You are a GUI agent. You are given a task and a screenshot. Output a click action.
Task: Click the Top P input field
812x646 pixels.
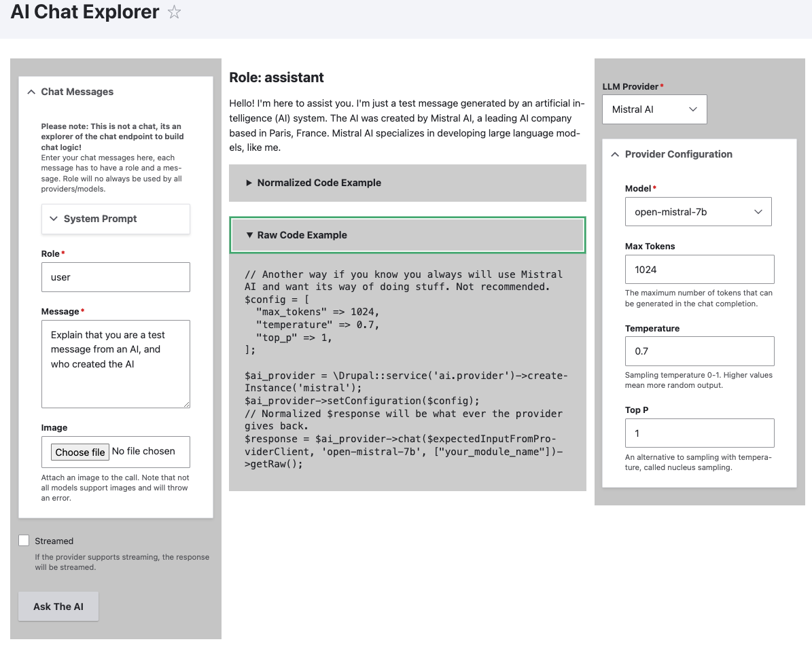tap(699, 433)
